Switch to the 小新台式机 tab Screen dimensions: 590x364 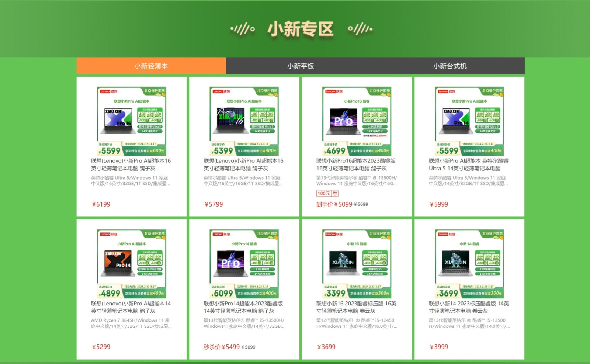450,66
